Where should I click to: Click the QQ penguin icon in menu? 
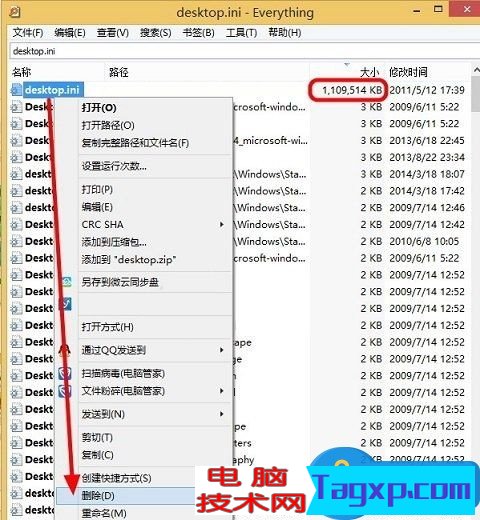[x=65, y=350]
